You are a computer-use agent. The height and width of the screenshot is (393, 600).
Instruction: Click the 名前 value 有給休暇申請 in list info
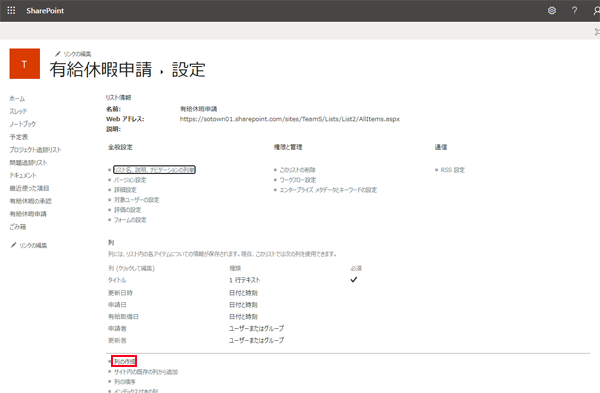click(x=198, y=109)
